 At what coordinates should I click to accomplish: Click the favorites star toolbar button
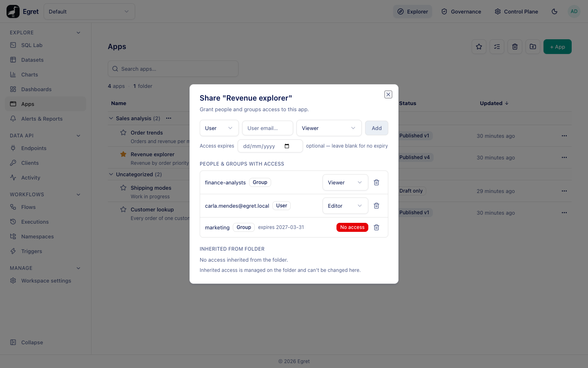479,47
